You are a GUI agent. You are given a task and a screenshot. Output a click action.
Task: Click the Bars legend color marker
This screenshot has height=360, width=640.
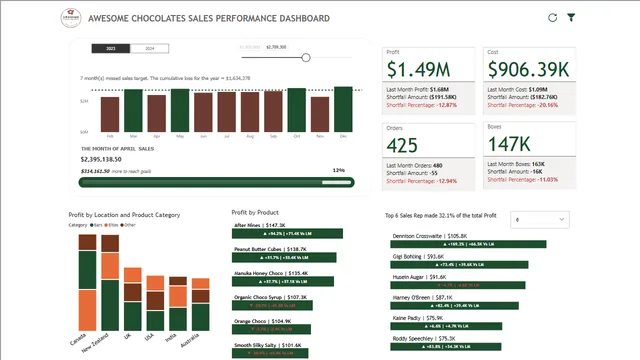92,225
